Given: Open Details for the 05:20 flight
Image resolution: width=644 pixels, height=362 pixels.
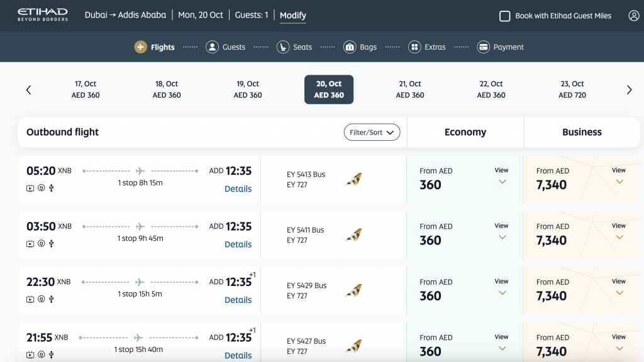Looking at the screenshot, I should click(x=238, y=189).
